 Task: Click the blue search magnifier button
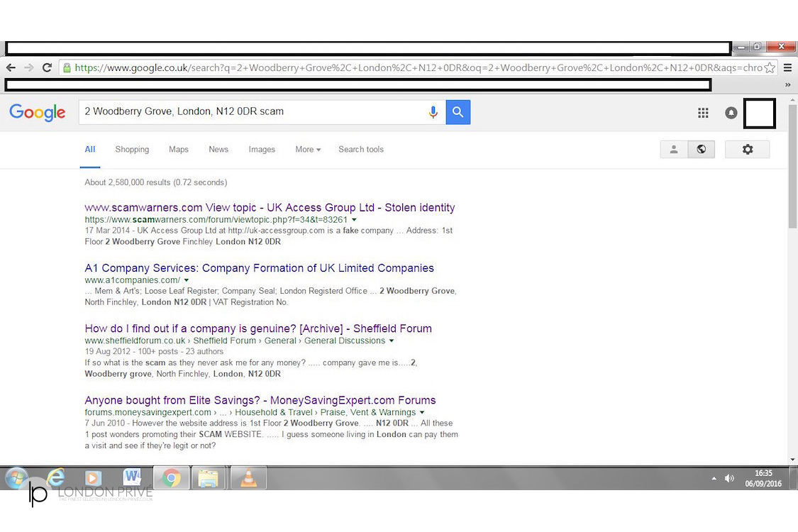(458, 112)
